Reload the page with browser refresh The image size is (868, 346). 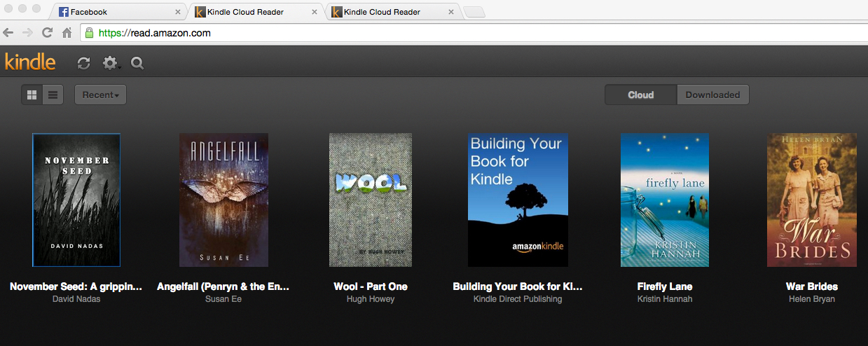click(x=48, y=33)
